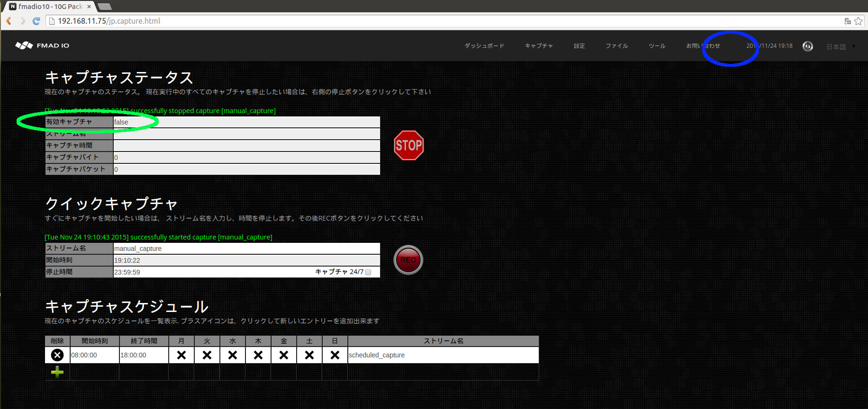868x409 pixels.
Task: Edit the scheduled_capture stream name field
Action: (443, 355)
